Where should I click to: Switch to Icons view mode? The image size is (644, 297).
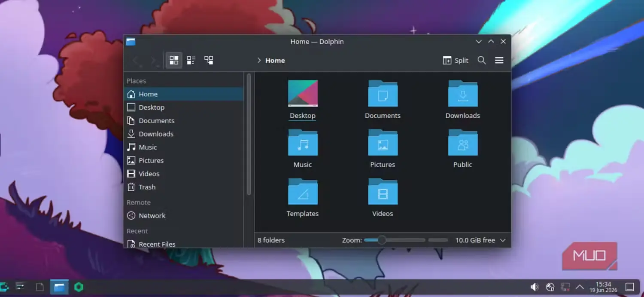tap(174, 60)
